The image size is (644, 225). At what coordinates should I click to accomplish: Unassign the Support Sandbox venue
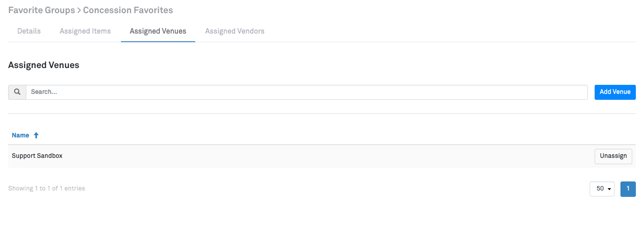(x=613, y=156)
